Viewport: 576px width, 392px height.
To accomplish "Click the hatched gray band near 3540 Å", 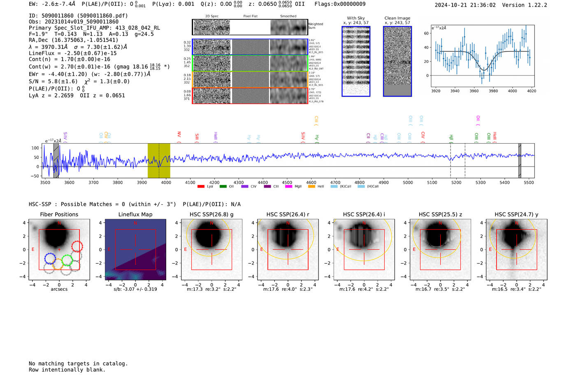I will point(56,160).
